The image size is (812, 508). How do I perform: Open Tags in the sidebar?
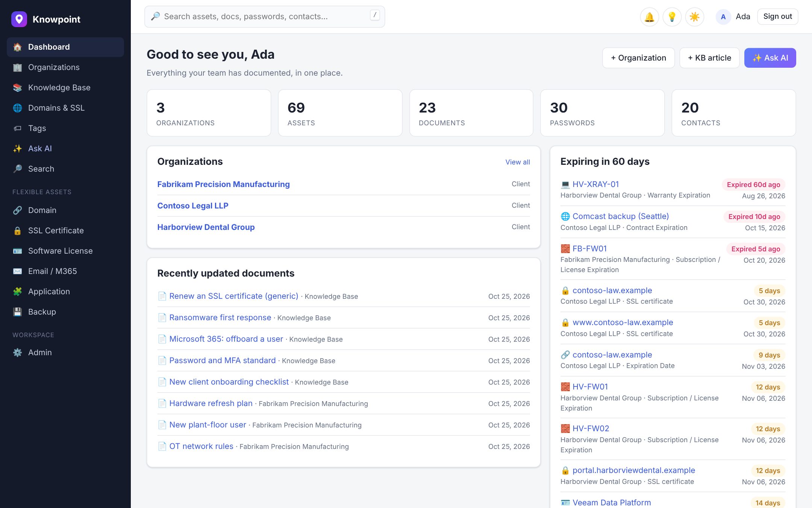point(65,128)
